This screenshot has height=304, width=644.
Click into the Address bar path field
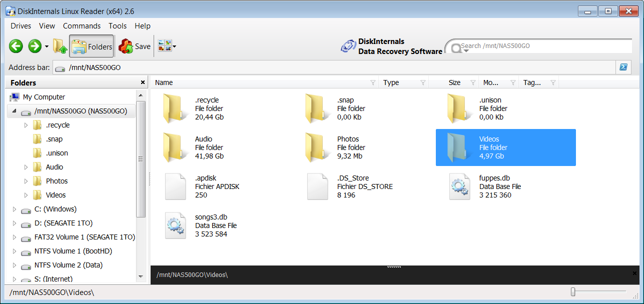point(335,67)
